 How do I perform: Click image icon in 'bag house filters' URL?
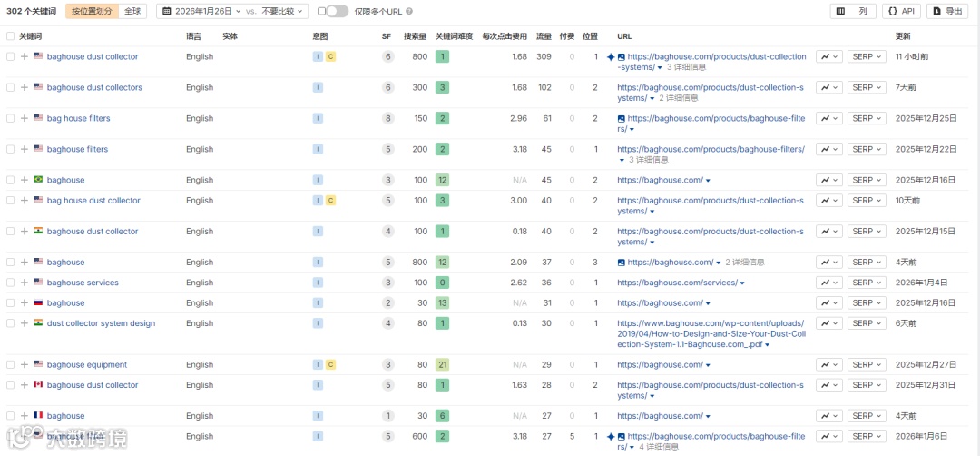click(x=622, y=118)
